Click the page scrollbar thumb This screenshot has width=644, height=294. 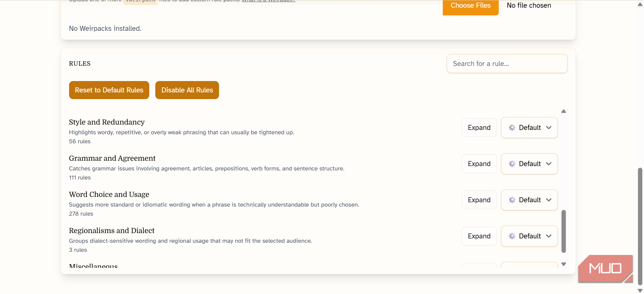(x=640, y=226)
